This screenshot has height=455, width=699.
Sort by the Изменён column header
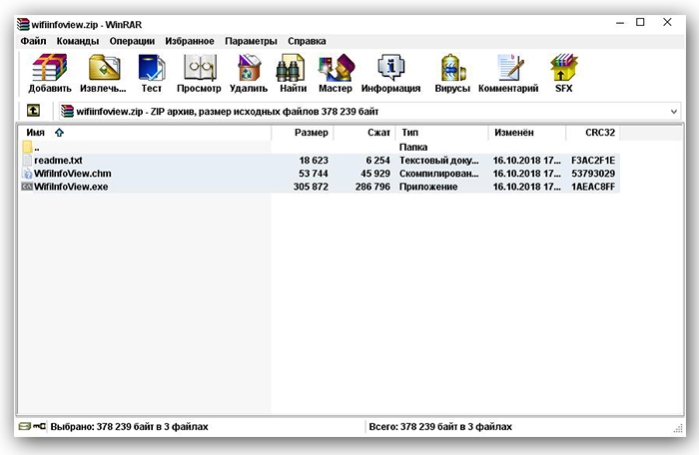[527, 132]
